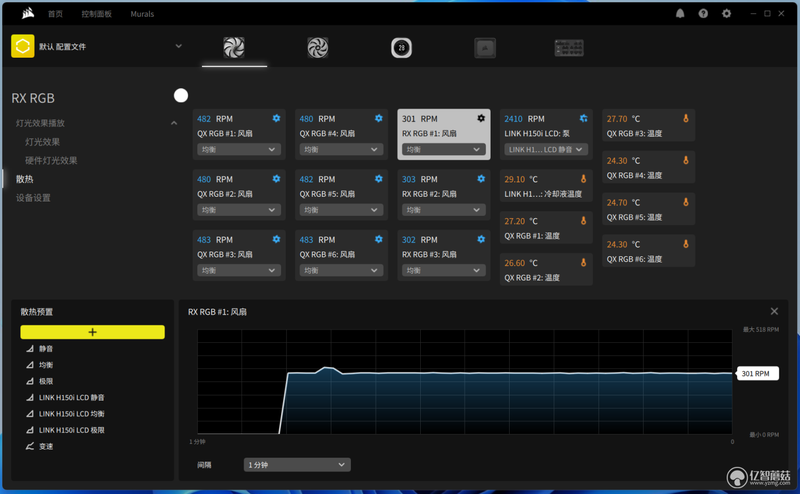Viewport: 800px width, 494px height.
Task: Select 散热 in the sidebar
Action: [x=24, y=179]
